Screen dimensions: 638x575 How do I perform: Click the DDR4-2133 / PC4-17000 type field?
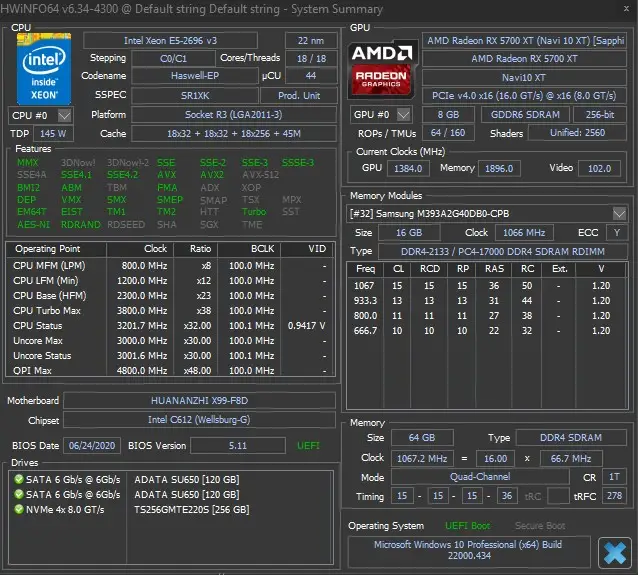coord(503,251)
